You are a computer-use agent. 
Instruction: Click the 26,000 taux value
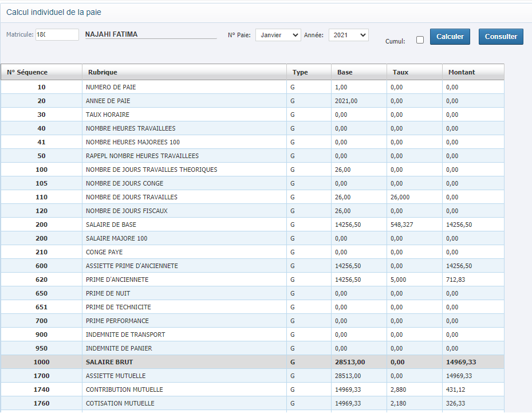click(400, 197)
